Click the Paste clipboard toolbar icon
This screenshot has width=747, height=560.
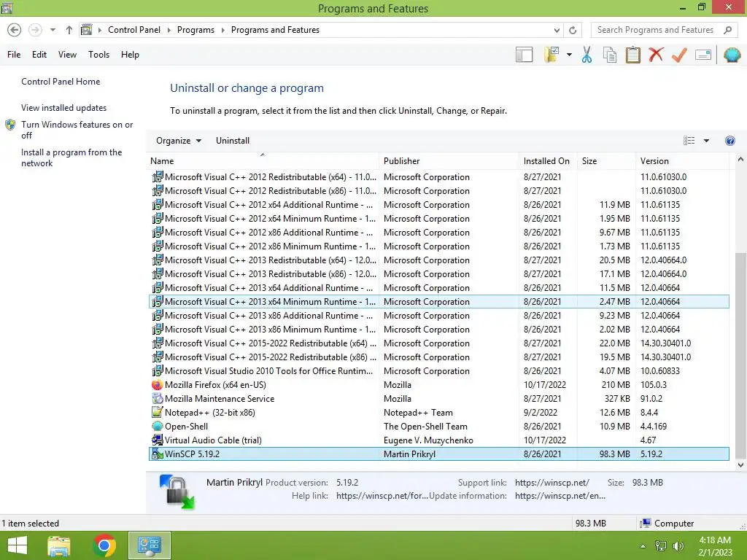click(x=633, y=55)
